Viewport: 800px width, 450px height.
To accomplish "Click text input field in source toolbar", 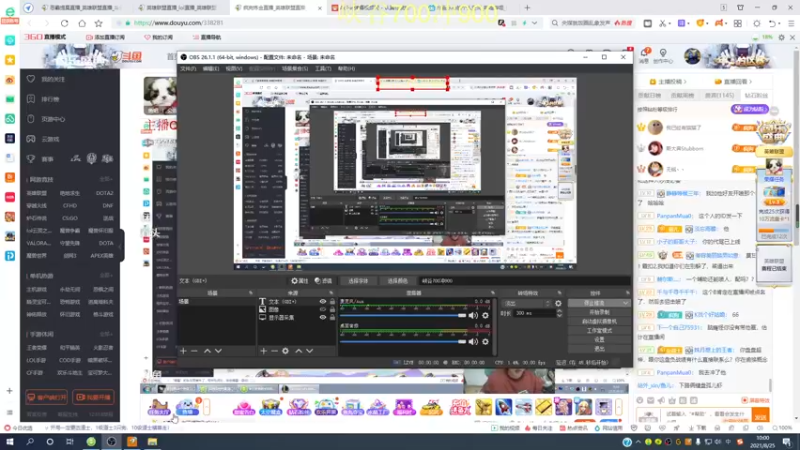I will click(524, 281).
